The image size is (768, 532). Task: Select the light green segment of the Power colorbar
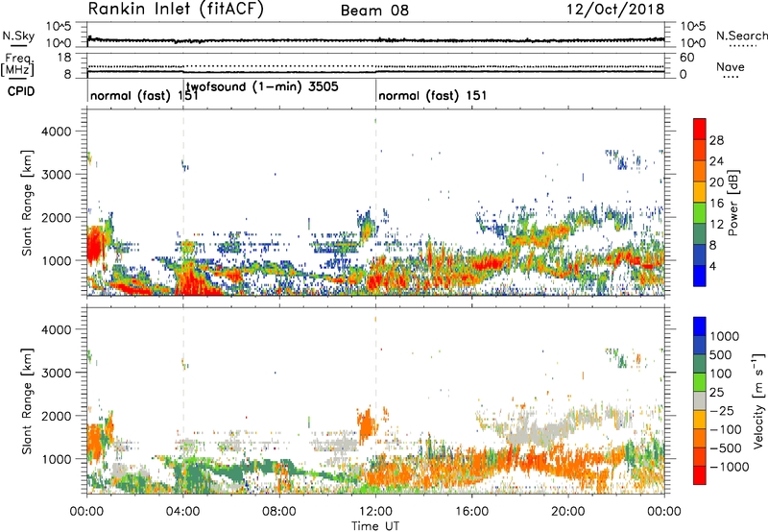700,213
